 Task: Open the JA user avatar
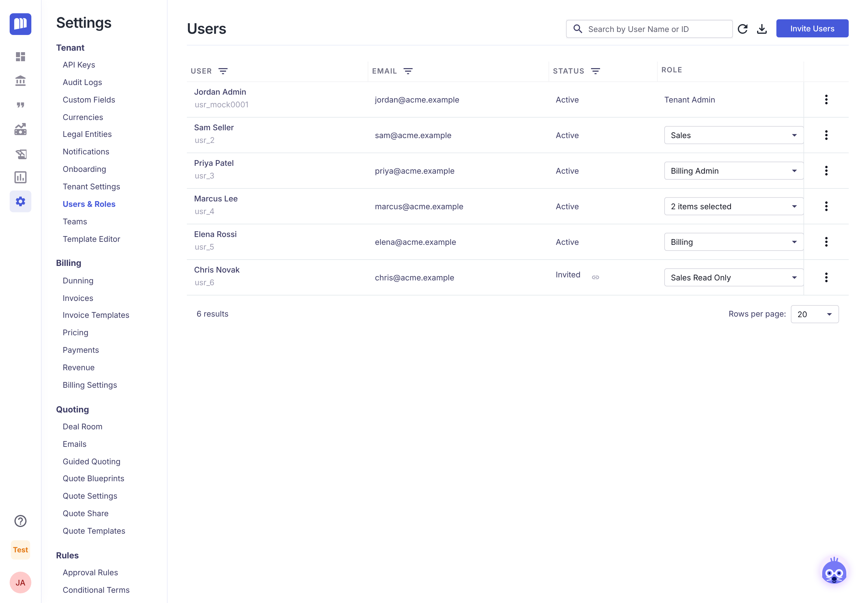coord(20,582)
